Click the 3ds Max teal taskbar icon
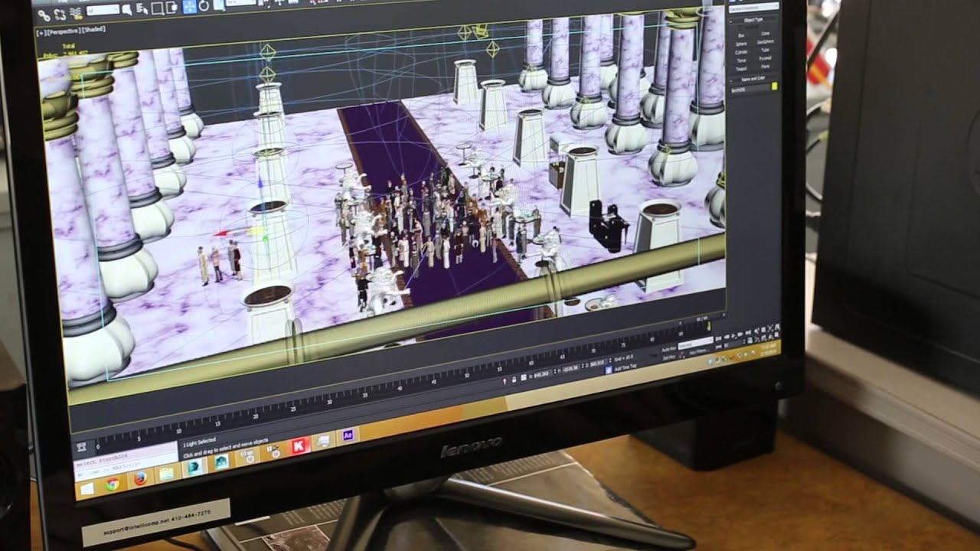This screenshot has height=551, width=980. (x=194, y=467)
